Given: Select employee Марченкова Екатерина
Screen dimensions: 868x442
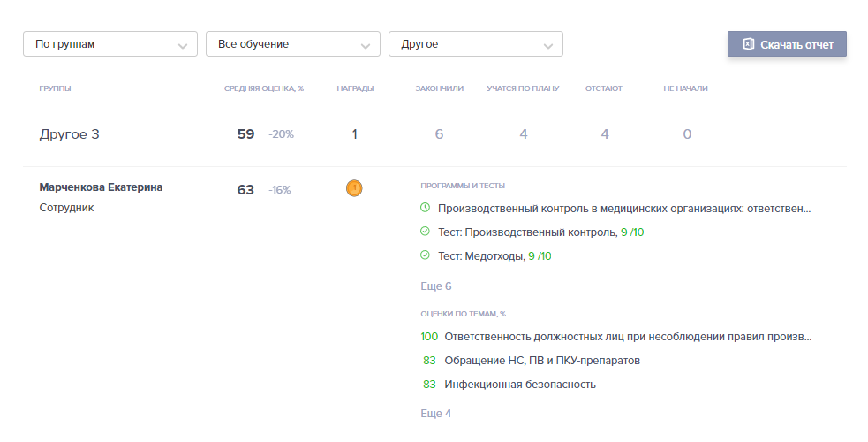Looking at the screenshot, I should 101,187.
